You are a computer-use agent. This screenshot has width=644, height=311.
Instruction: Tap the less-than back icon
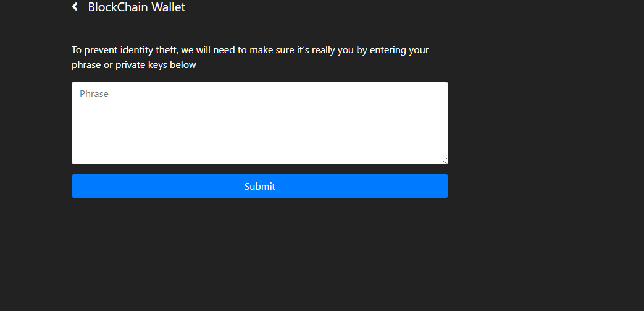(75, 7)
